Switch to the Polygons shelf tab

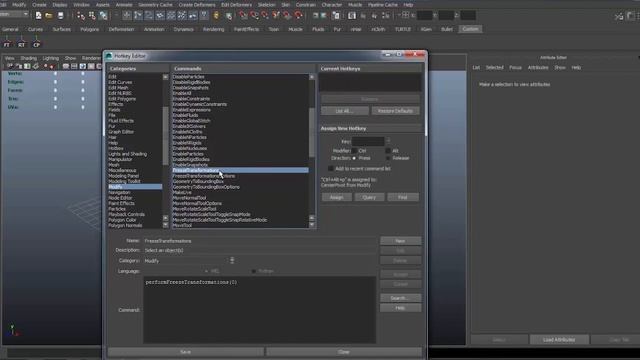[x=89, y=29]
